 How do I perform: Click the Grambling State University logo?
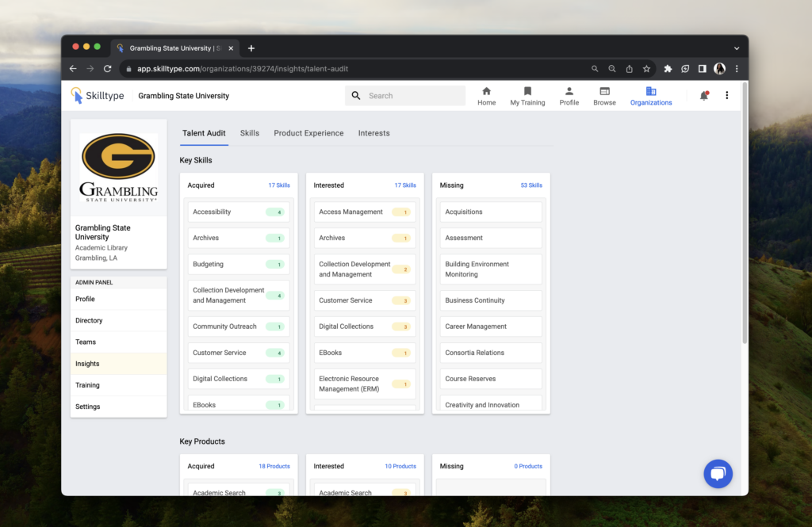[x=118, y=166]
